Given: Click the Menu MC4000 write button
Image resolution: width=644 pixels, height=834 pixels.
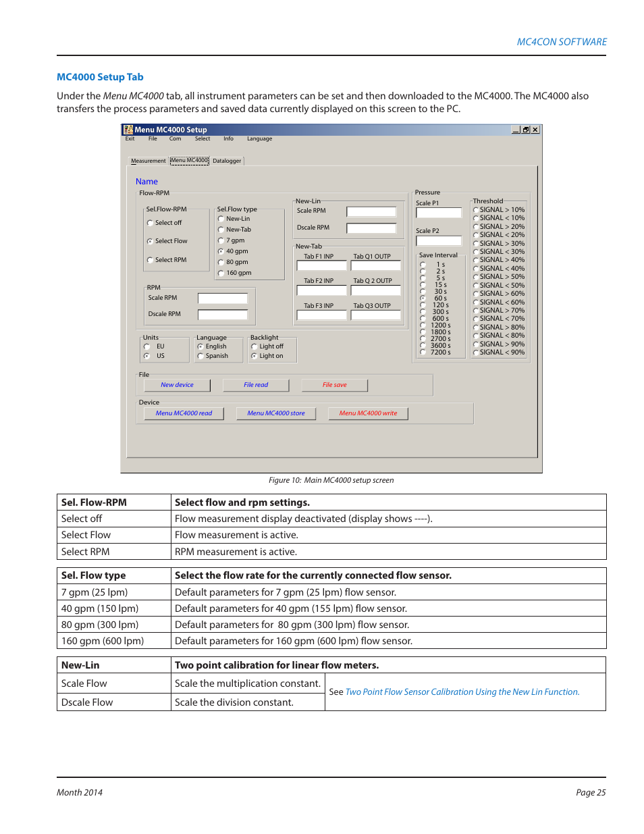Looking at the screenshot, I should tap(368, 413).
